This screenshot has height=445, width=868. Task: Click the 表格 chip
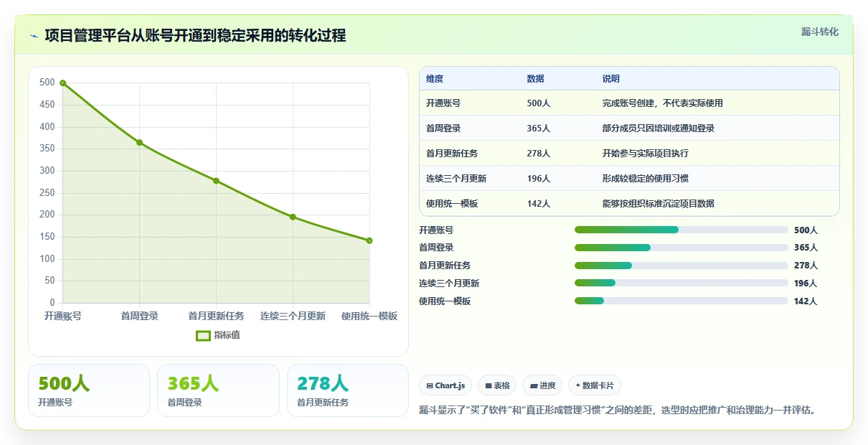tap(497, 385)
